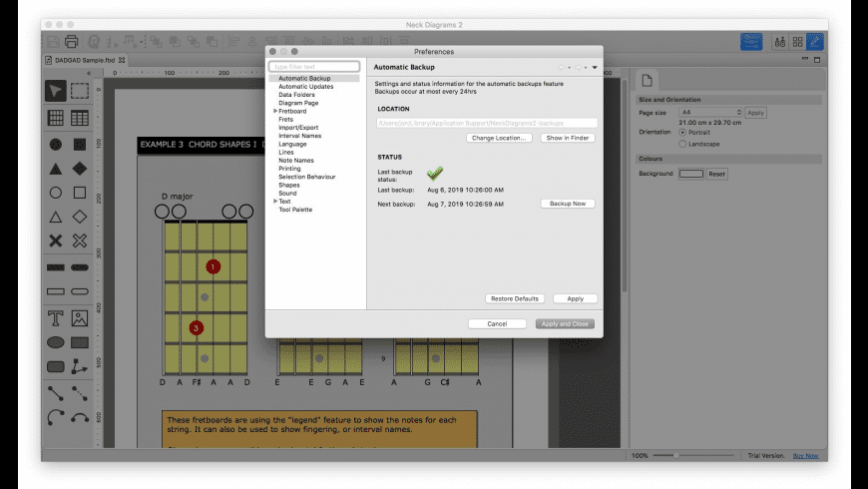Focus the type filter text field

(314, 67)
